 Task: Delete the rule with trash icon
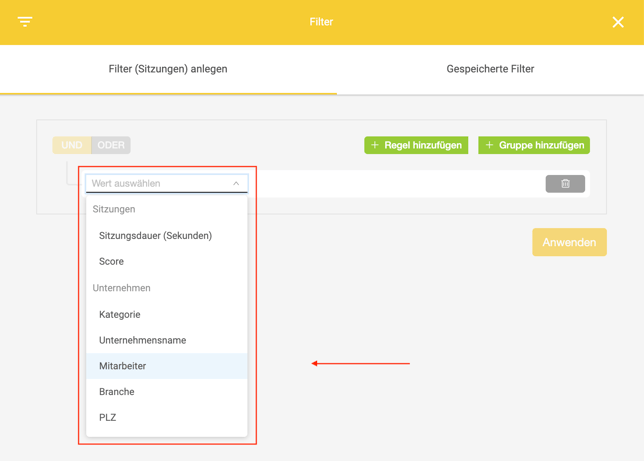point(565,184)
